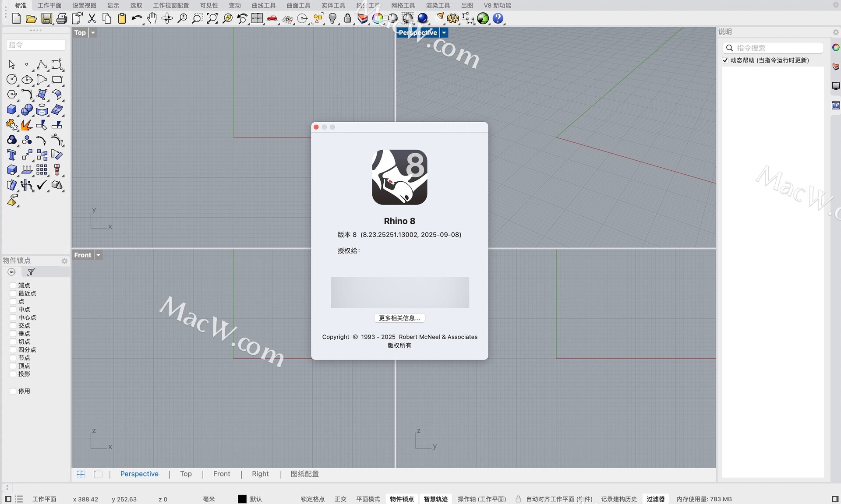The height and width of the screenshot is (504, 841).
Task: Open the 物件锁点 panel gear menu
Action: (64, 261)
